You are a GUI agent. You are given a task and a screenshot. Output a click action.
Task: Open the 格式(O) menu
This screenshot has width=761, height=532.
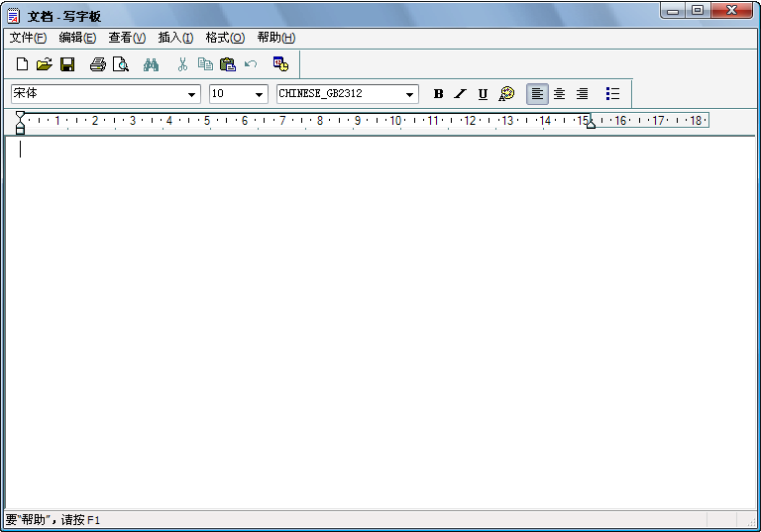[224, 38]
